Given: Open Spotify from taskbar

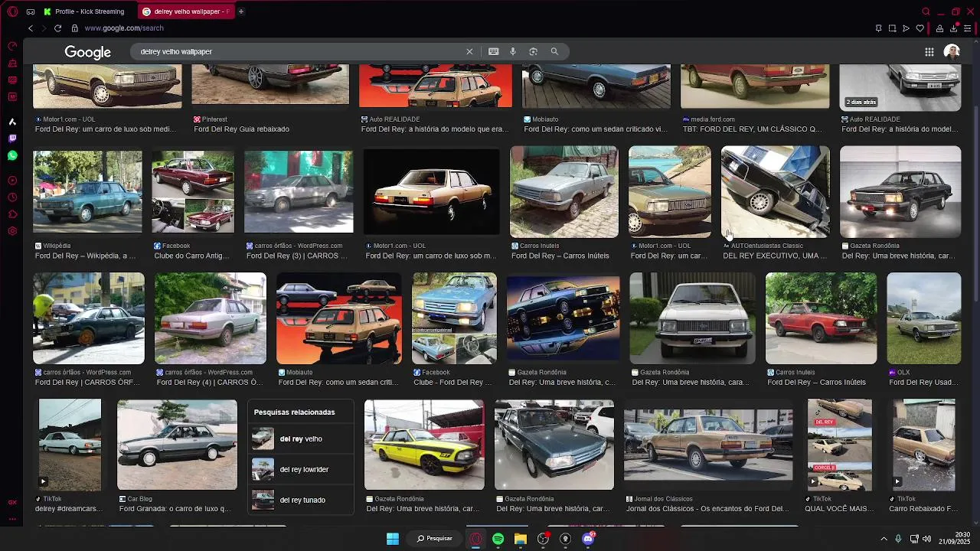Looking at the screenshot, I should pos(498,539).
